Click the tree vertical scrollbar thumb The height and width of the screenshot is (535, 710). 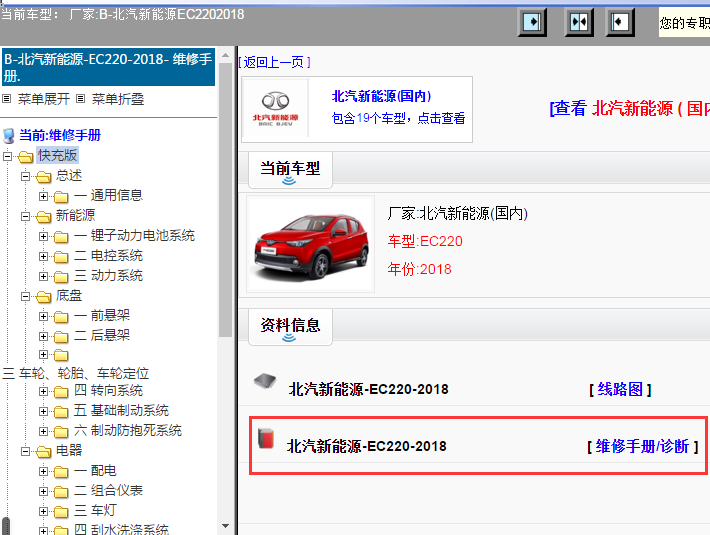[225, 200]
